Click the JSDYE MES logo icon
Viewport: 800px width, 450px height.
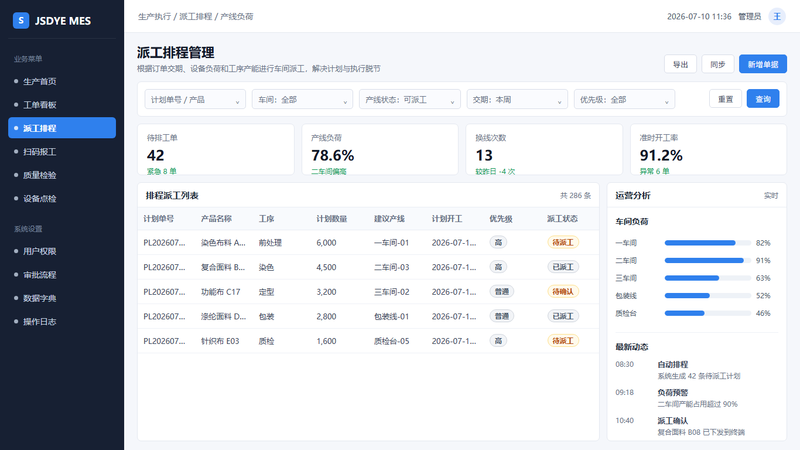coord(20,20)
